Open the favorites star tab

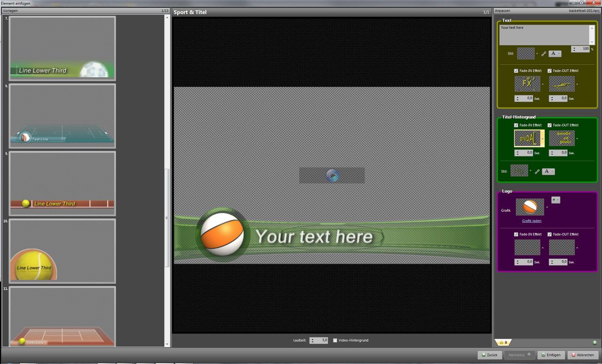[x=503, y=342]
